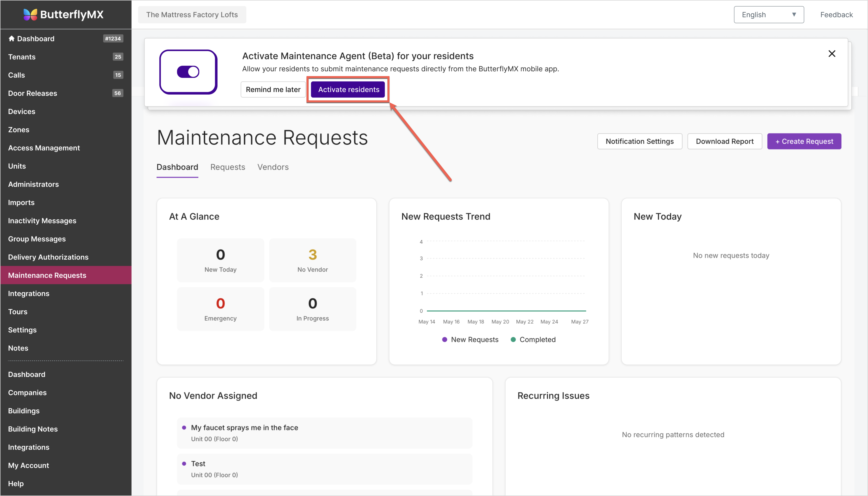
Task: Open Devices in the sidebar
Action: [66, 111]
